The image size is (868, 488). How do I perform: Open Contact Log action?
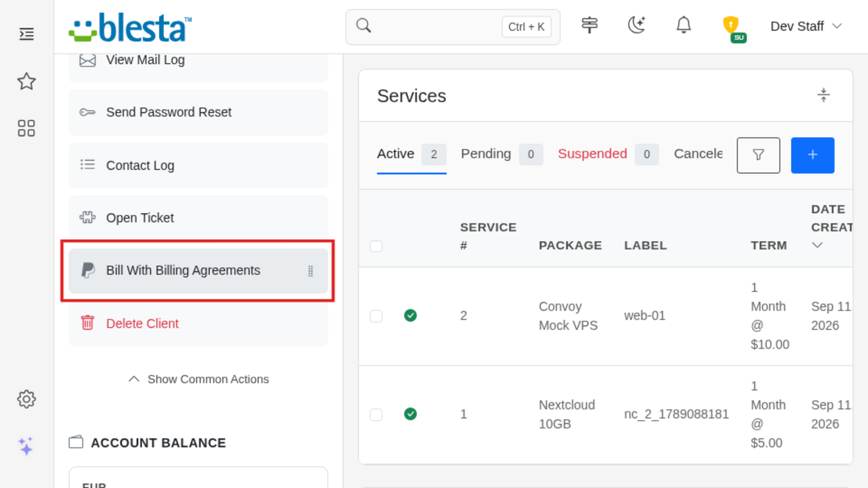click(x=198, y=165)
